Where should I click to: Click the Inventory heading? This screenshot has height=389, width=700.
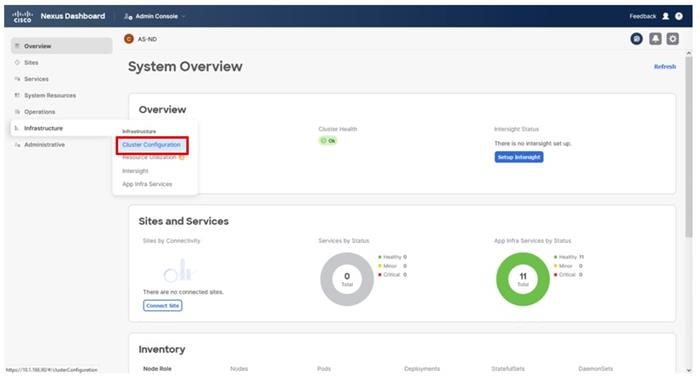tap(162, 349)
